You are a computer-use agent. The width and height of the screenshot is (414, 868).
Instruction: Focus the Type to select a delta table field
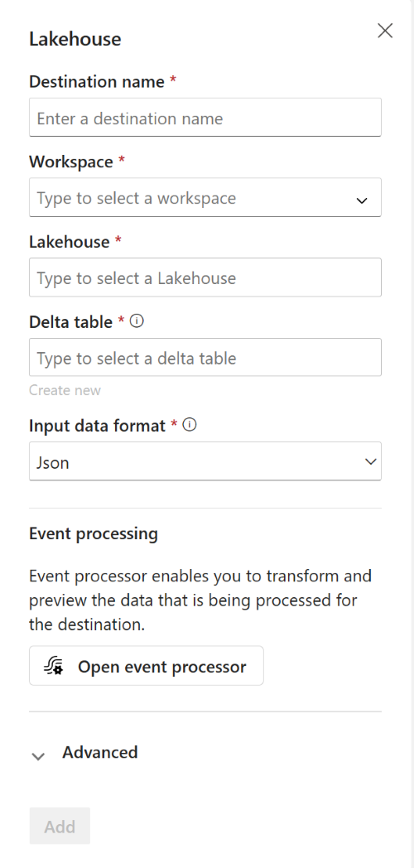(x=205, y=358)
